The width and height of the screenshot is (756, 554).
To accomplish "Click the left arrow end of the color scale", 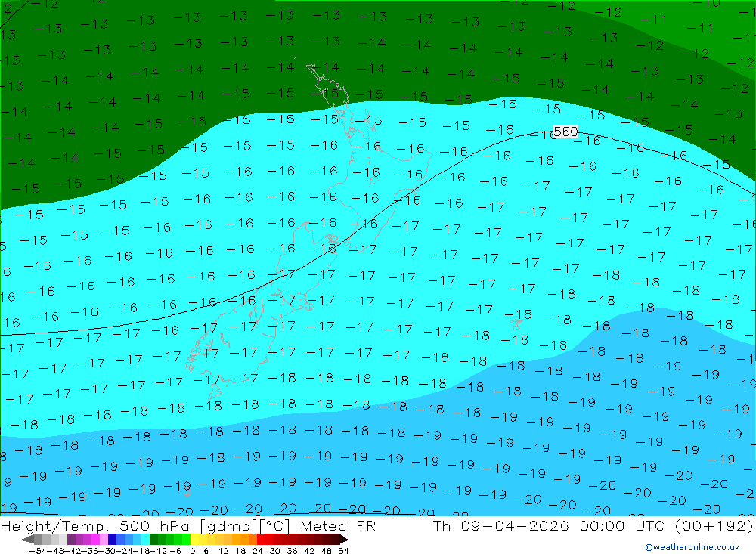I will click(27, 539).
